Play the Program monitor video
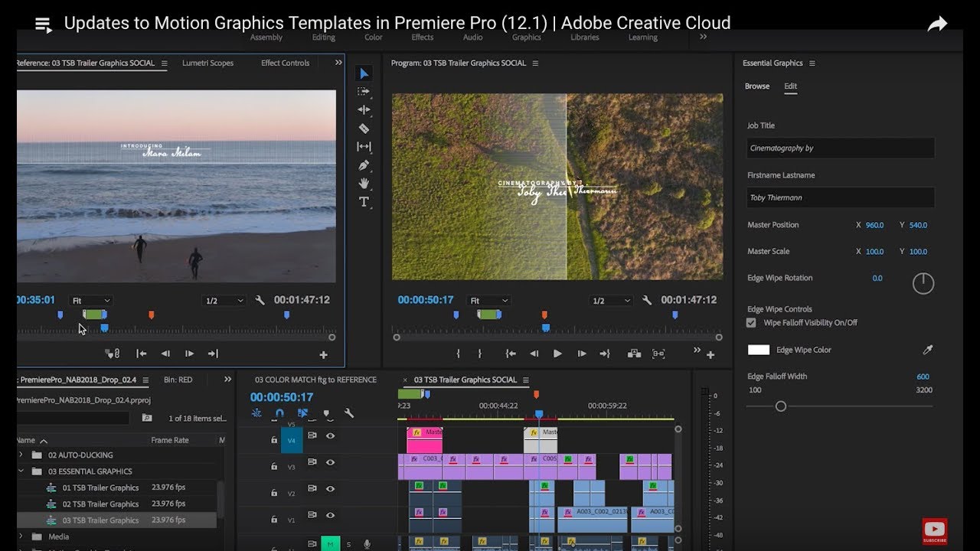 (x=557, y=354)
